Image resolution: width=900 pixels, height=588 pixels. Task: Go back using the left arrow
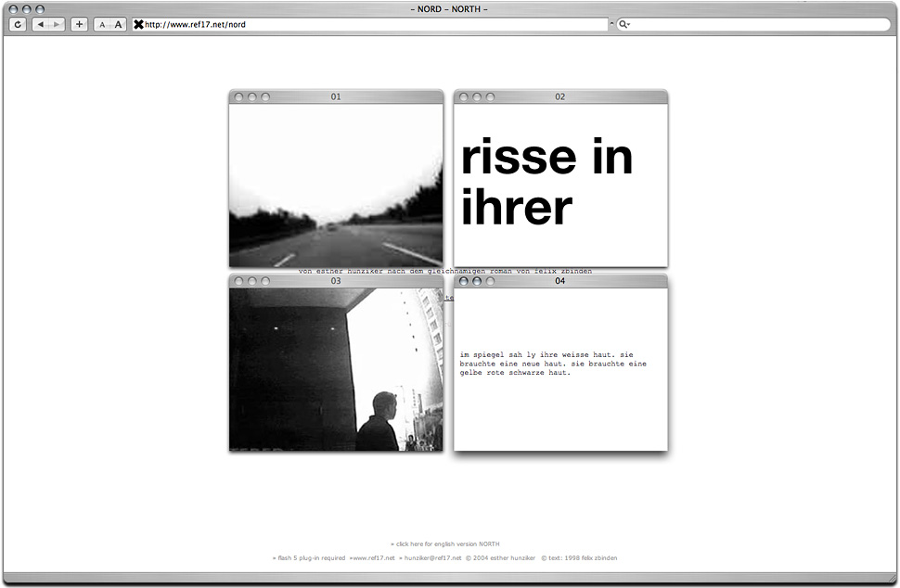click(x=41, y=24)
